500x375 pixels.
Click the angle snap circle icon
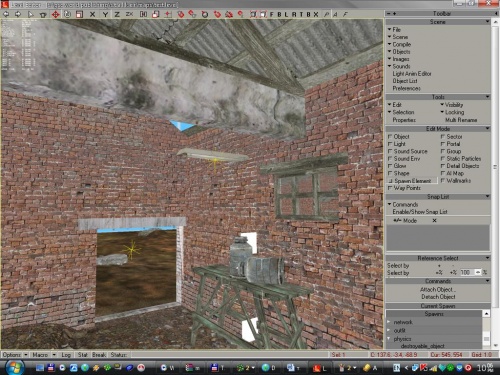(205, 14)
